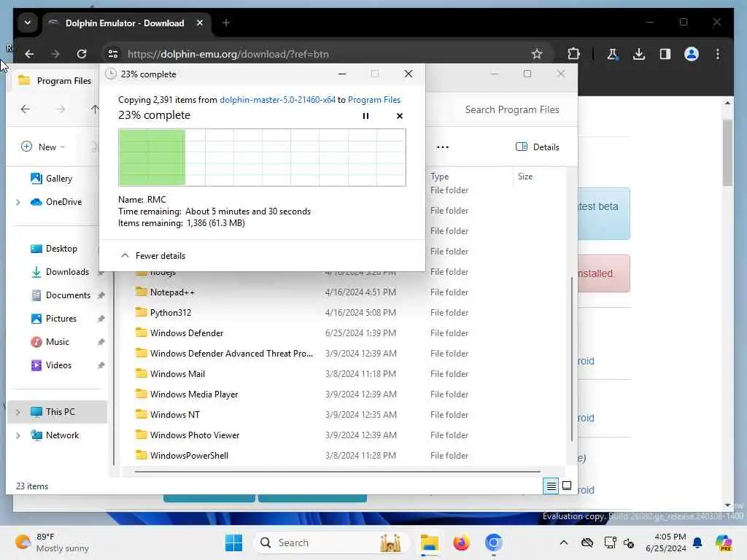Open See more three-dot menu in Explorer
Viewport: 747px width, 560px height.
pyautogui.click(x=443, y=147)
